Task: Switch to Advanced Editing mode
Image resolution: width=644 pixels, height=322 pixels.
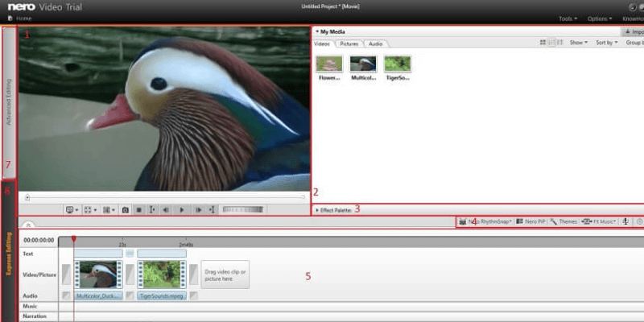Action: pos(9,102)
